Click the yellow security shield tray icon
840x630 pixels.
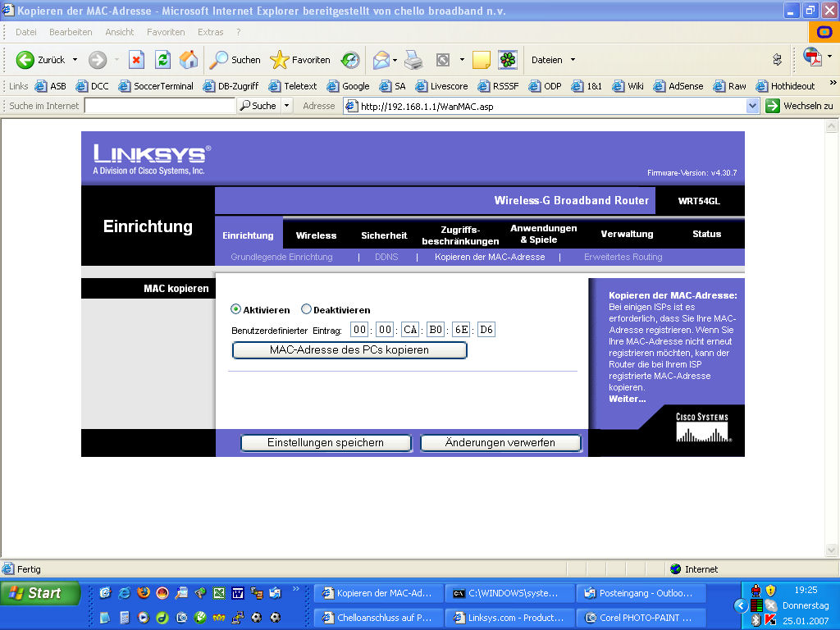click(x=770, y=591)
